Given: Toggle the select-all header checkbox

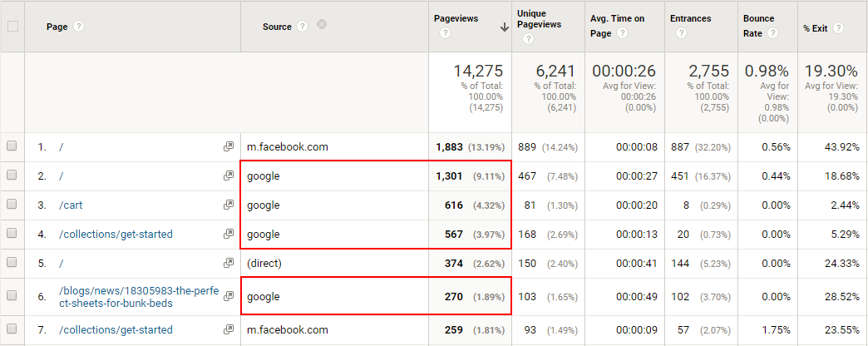Looking at the screenshot, I should tap(12, 26).
